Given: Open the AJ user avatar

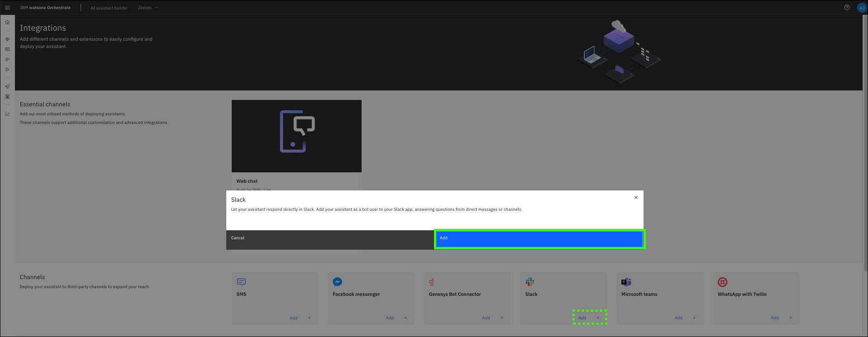Looking at the screenshot, I should pos(862,8).
